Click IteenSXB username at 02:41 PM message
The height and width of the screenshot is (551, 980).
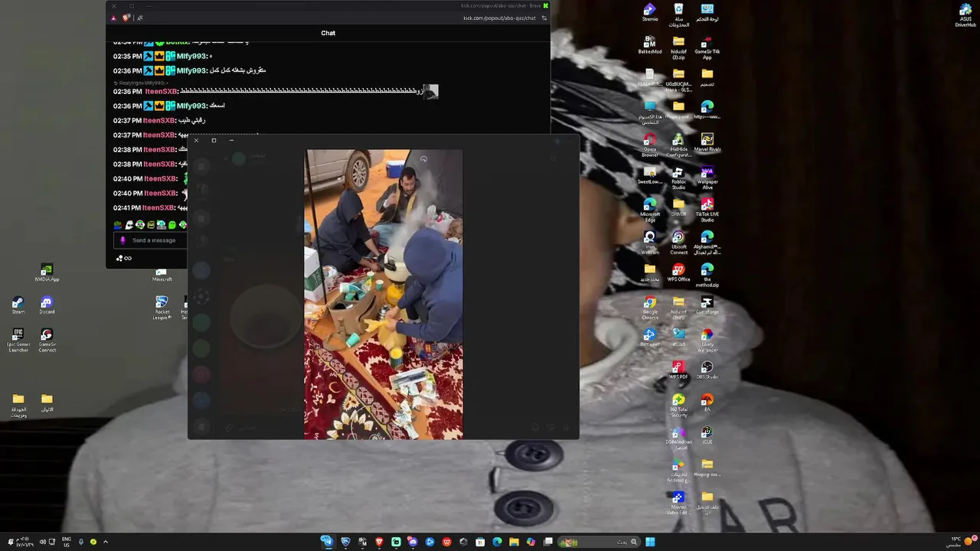159,207
